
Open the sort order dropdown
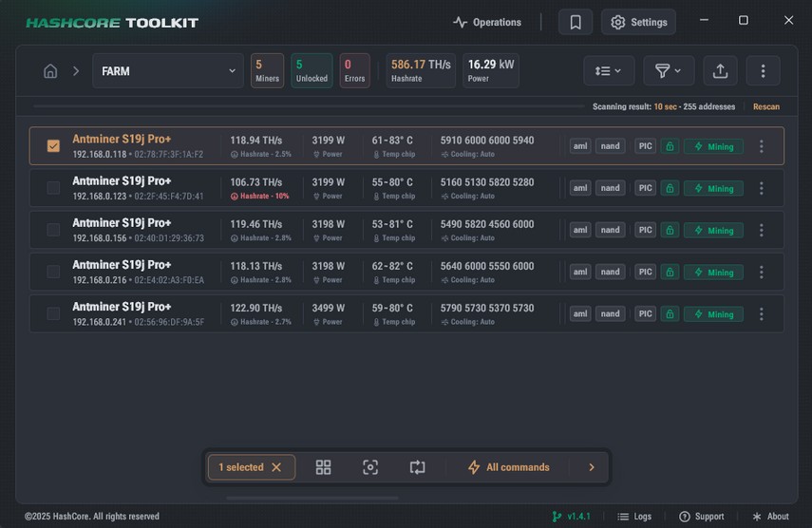608,71
